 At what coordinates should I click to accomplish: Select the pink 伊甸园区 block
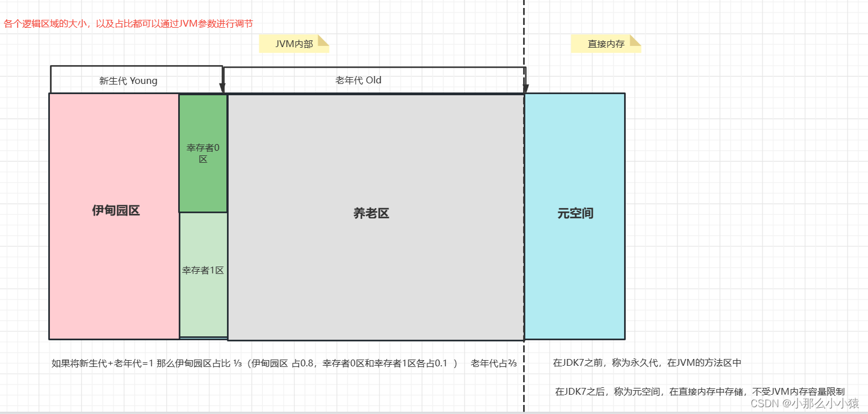click(115, 216)
